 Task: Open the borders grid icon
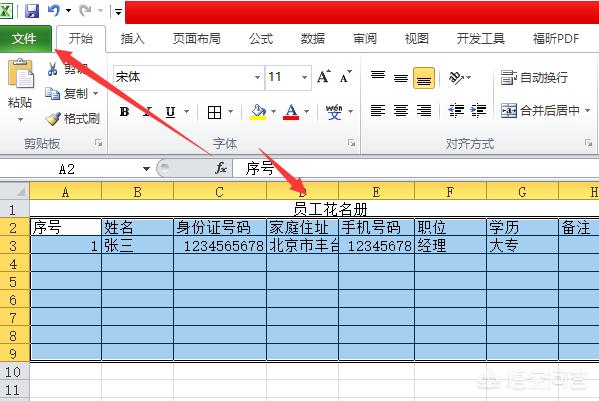pos(214,112)
